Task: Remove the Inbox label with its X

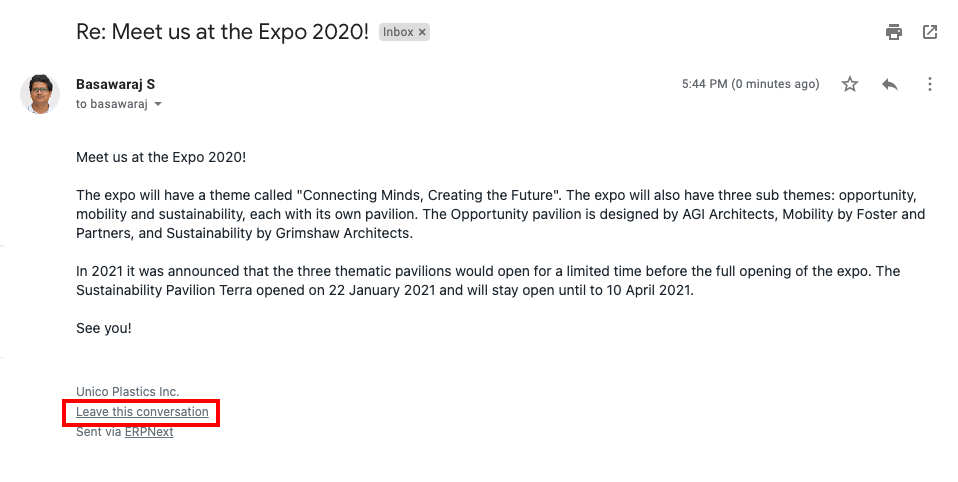Action: click(422, 32)
